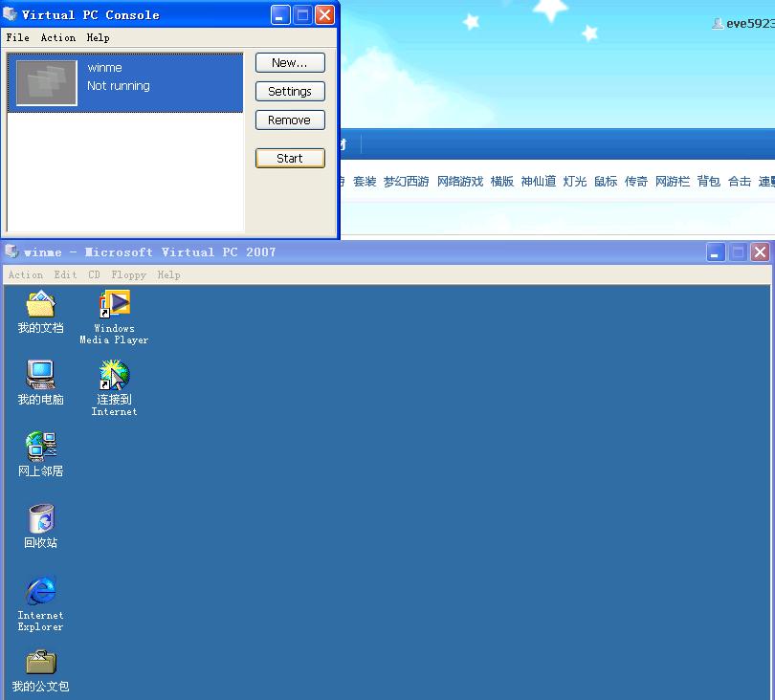Click the New... button

point(290,63)
